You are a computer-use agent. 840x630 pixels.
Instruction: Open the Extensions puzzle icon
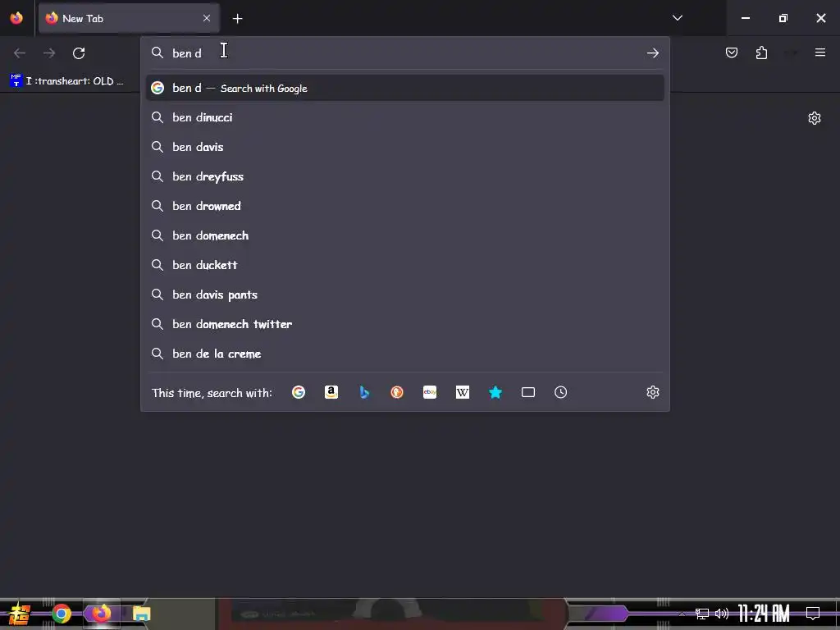coord(761,52)
